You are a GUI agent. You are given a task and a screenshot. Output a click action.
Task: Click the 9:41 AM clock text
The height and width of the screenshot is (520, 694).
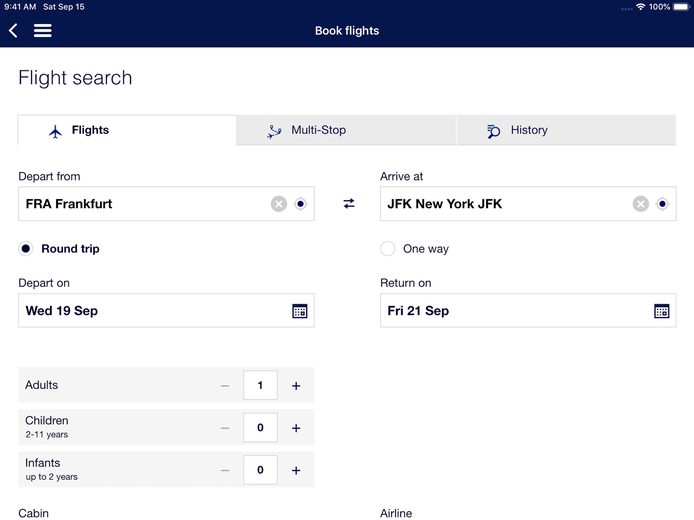coord(20,7)
